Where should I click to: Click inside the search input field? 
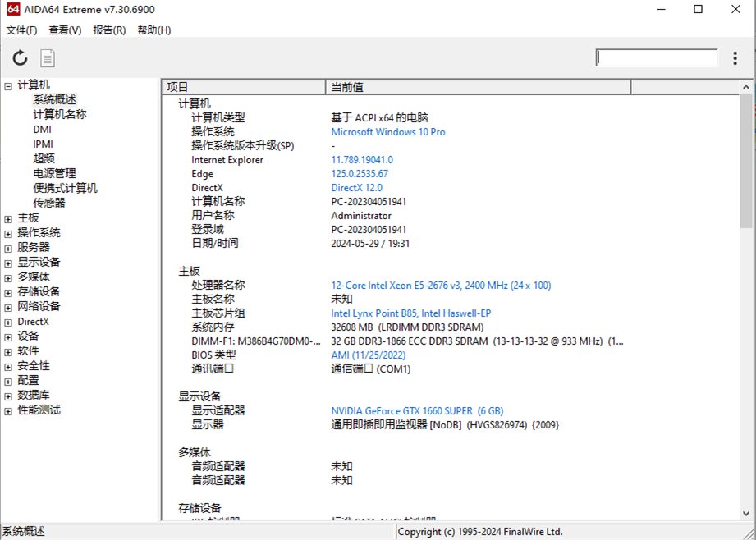point(657,57)
